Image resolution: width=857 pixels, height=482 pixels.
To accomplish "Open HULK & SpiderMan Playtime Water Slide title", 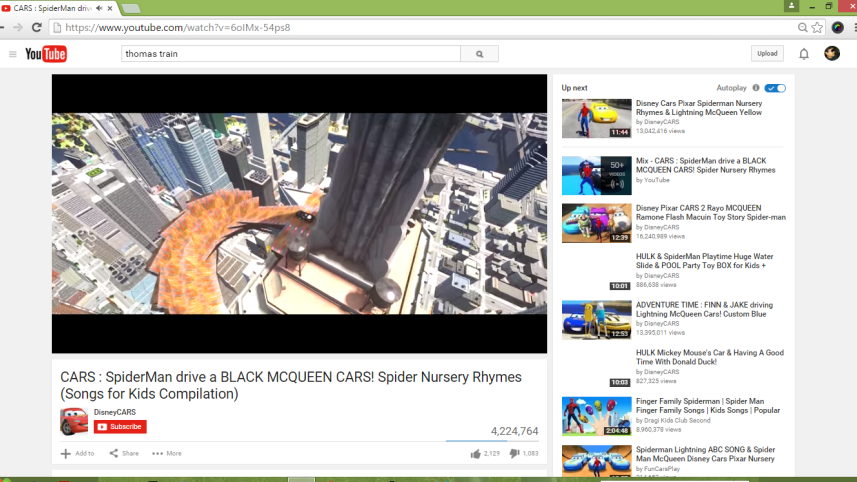I will click(705, 261).
